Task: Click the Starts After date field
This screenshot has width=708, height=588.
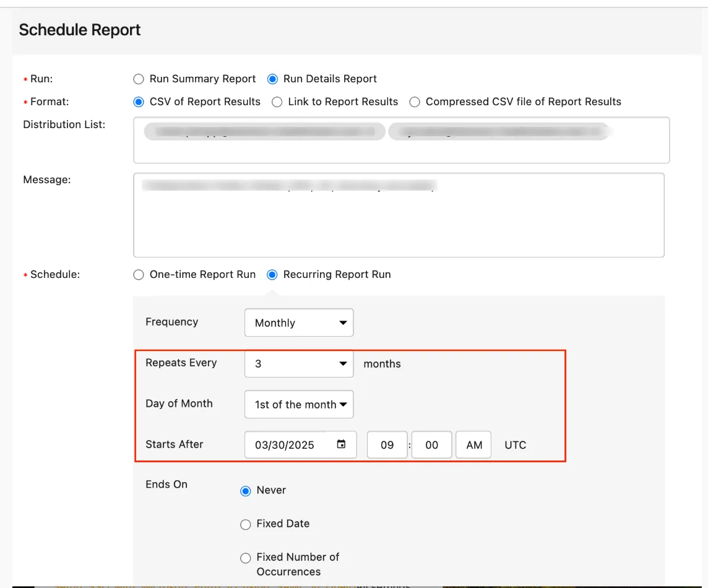Action: click(300, 445)
